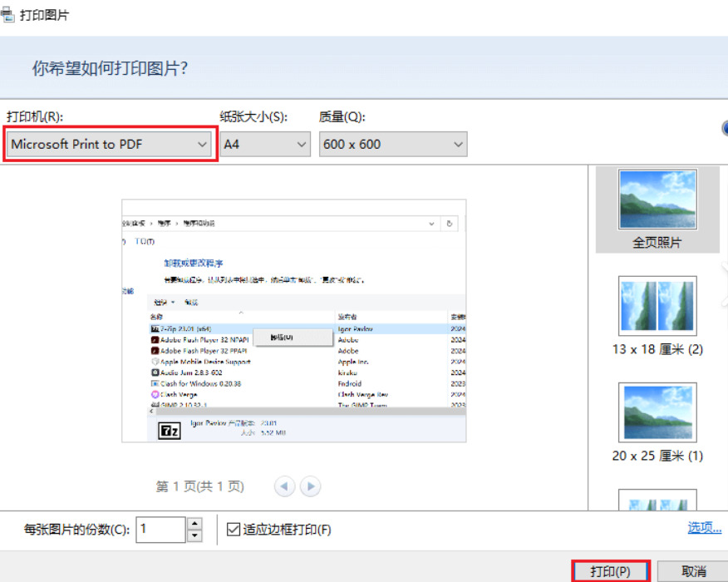Viewport: 728px width, 582px height.
Task: Click the 取消 cancel button
Action: point(694,571)
